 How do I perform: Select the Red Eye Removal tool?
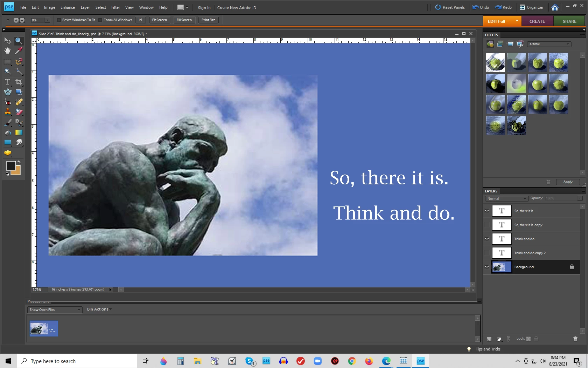point(7,102)
